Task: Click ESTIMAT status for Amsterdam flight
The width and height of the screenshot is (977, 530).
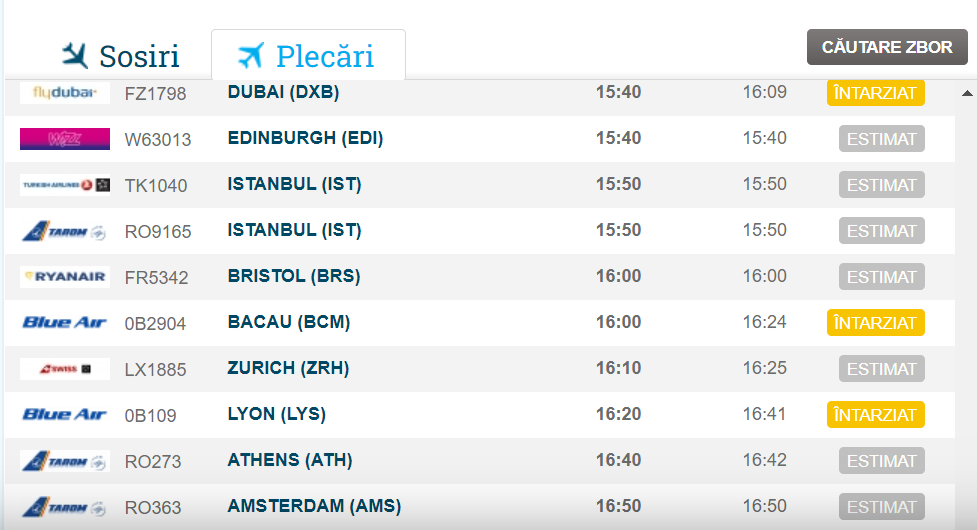Action: pyautogui.click(x=881, y=507)
